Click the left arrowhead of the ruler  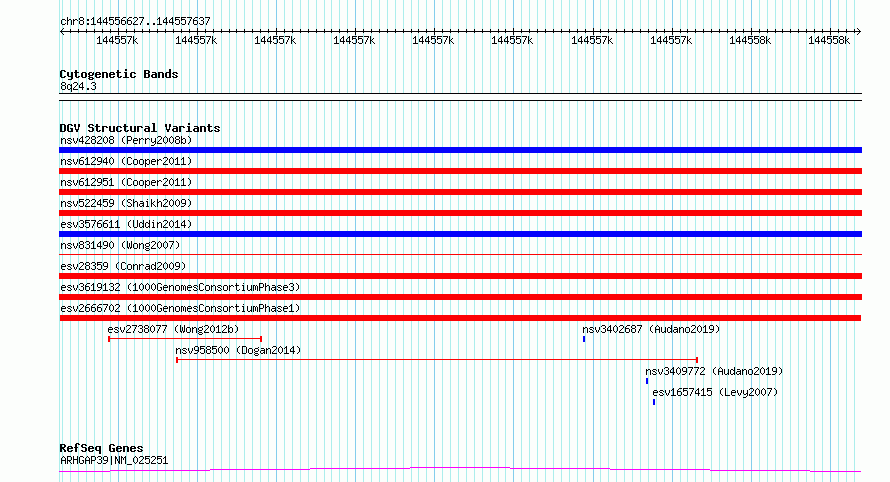(x=62, y=31)
